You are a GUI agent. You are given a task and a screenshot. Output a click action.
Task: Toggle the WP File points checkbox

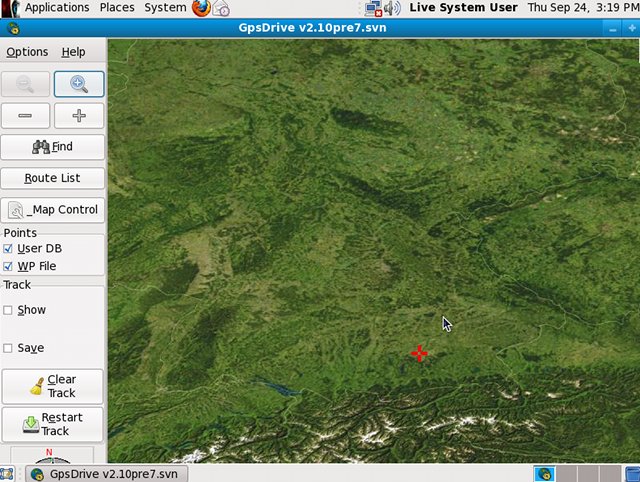coord(8,267)
